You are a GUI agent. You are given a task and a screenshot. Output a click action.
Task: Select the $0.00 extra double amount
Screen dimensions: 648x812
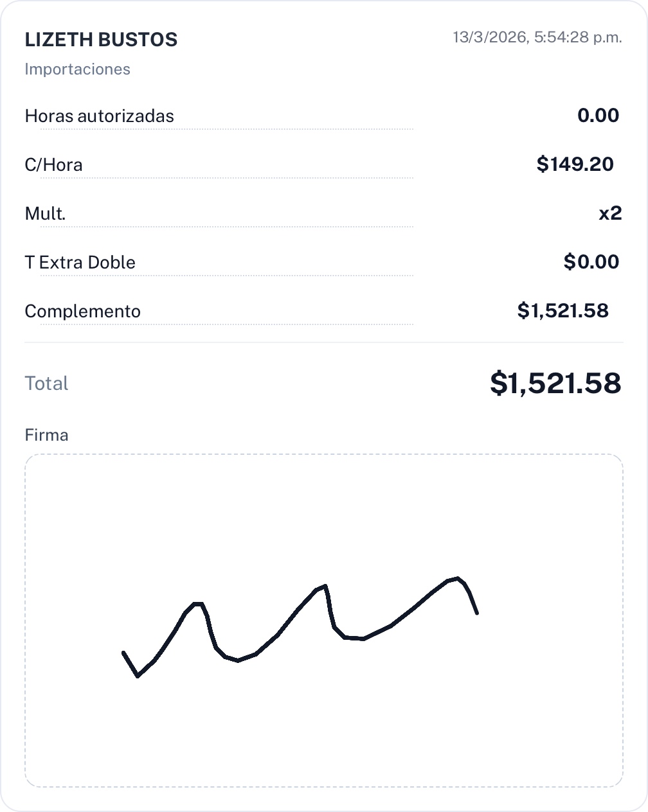(x=591, y=262)
